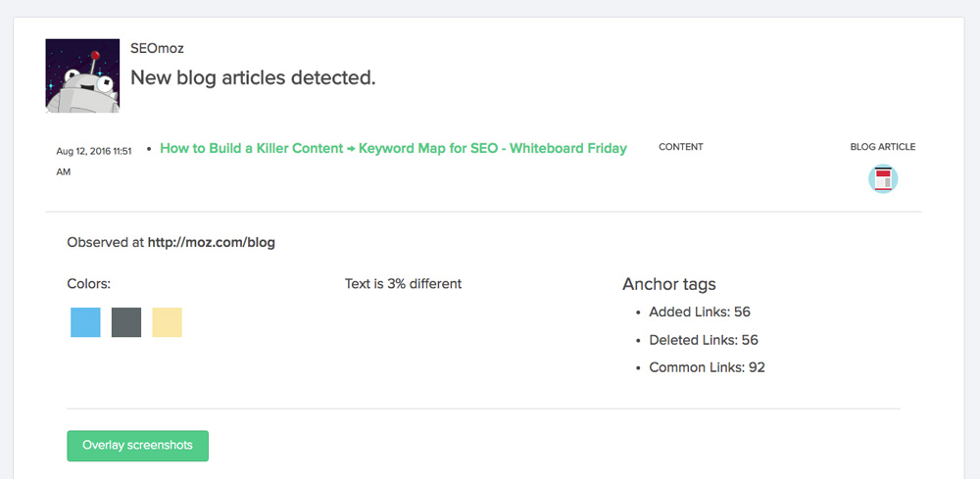Screen dimensions: 980x479
Task: Click the blog article newspaper icon
Action: [x=883, y=178]
